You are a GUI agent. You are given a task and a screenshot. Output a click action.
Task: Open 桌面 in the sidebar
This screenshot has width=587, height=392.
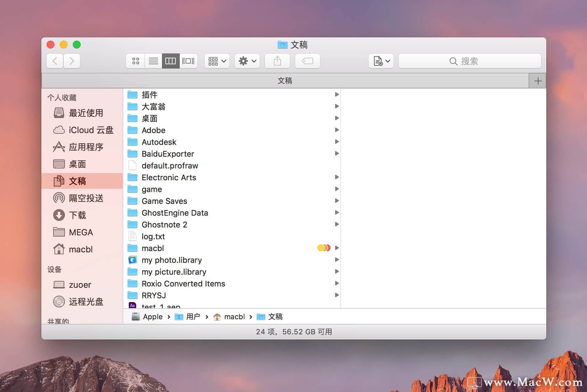[82, 164]
